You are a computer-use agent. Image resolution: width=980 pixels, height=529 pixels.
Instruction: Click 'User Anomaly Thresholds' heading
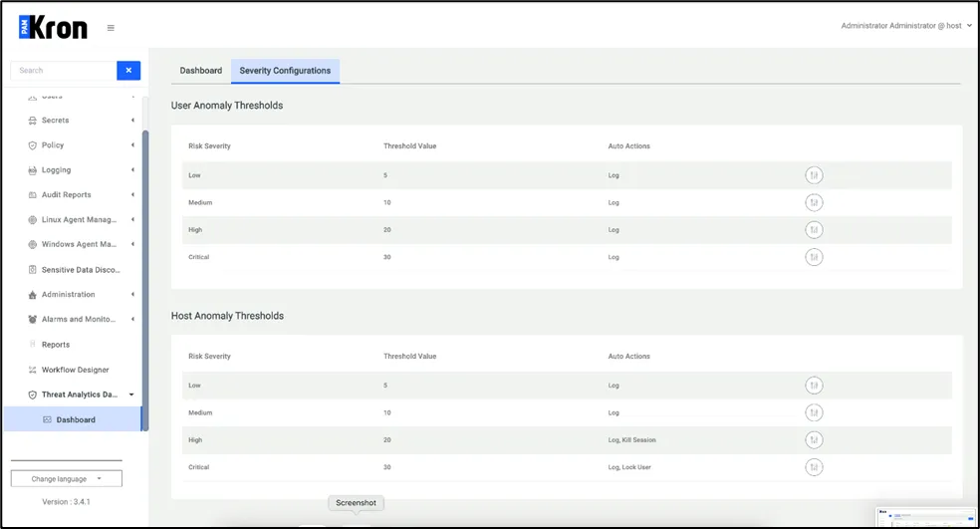pos(227,105)
